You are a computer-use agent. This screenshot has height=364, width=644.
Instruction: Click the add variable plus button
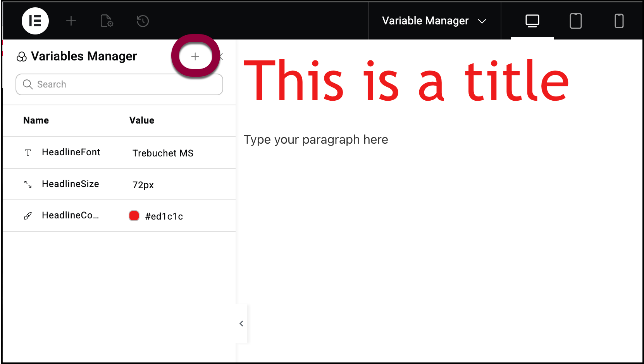coord(195,57)
